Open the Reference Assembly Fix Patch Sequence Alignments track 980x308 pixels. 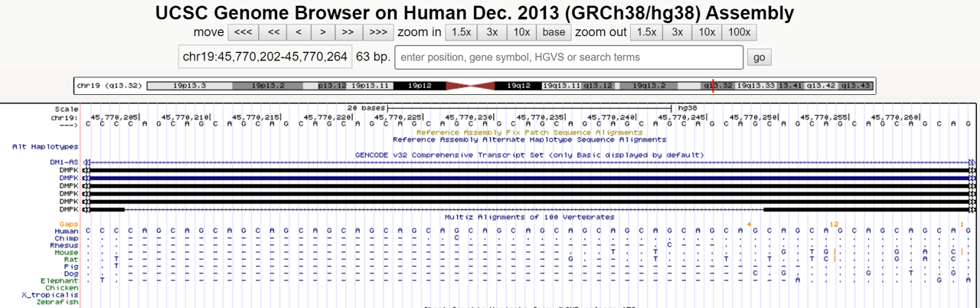529,132
